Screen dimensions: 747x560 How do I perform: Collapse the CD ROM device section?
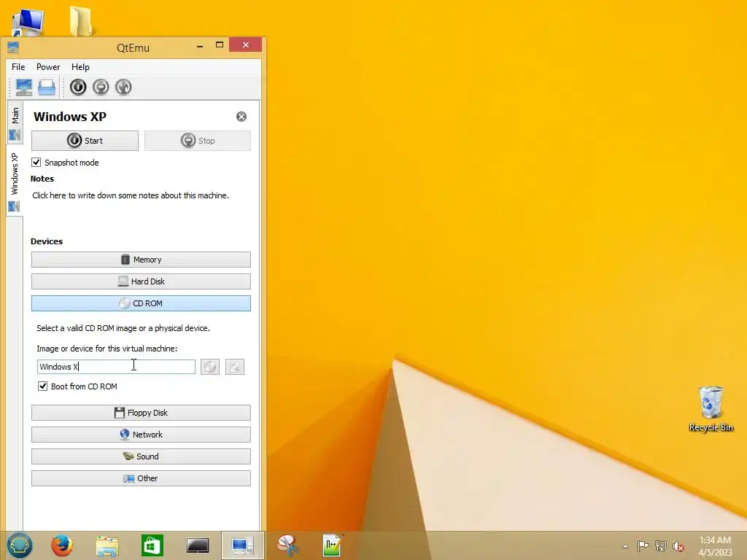pos(141,303)
